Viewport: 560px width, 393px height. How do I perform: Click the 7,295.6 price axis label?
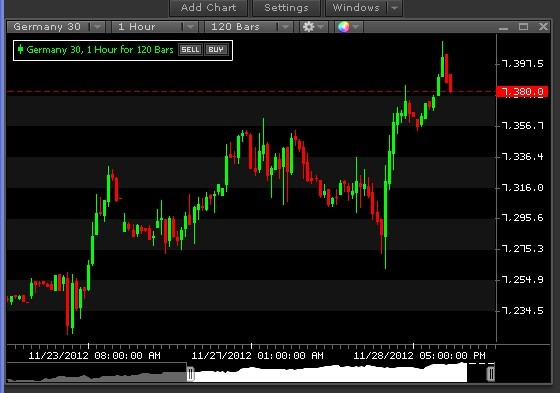click(522, 218)
